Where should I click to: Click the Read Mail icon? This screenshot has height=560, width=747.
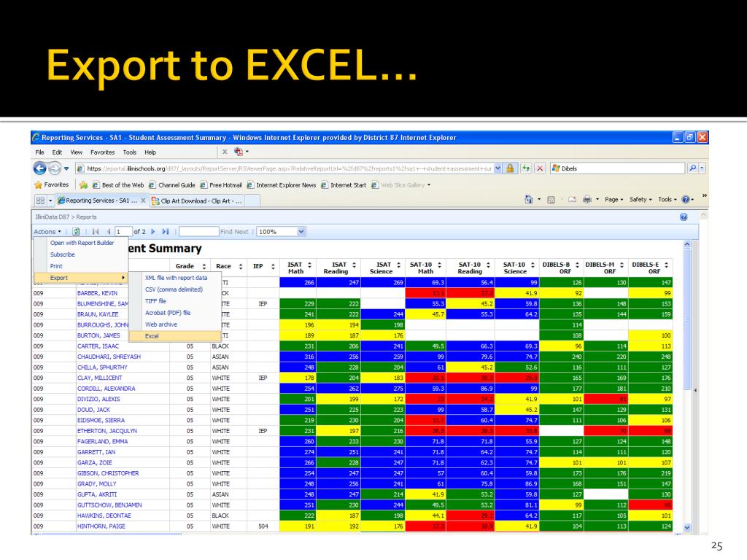(572, 200)
